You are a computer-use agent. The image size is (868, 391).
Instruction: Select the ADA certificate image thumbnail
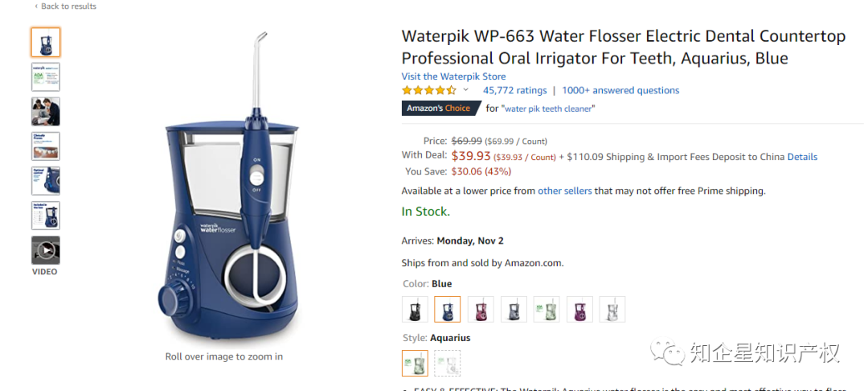coord(45,76)
